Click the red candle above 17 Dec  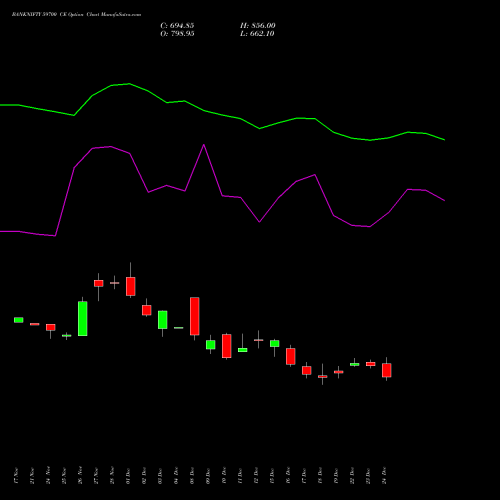307,370
